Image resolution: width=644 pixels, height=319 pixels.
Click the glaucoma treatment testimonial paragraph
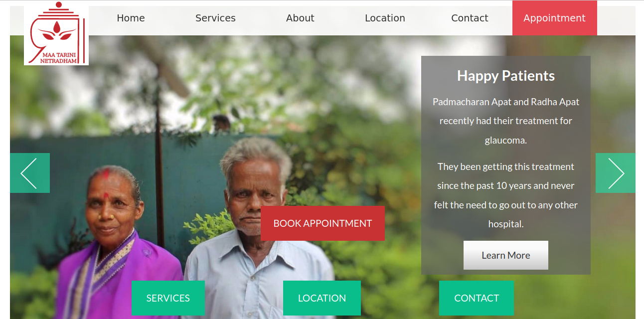click(x=506, y=121)
